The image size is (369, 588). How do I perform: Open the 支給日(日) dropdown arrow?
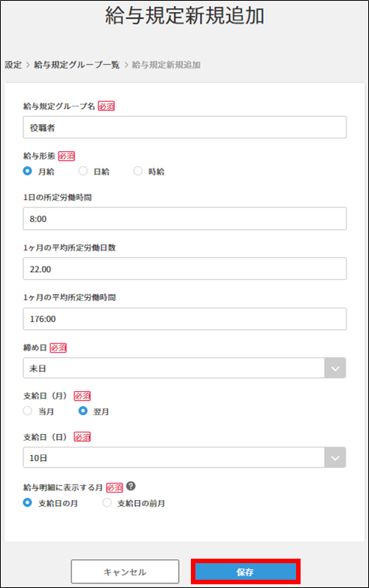[335, 457]
